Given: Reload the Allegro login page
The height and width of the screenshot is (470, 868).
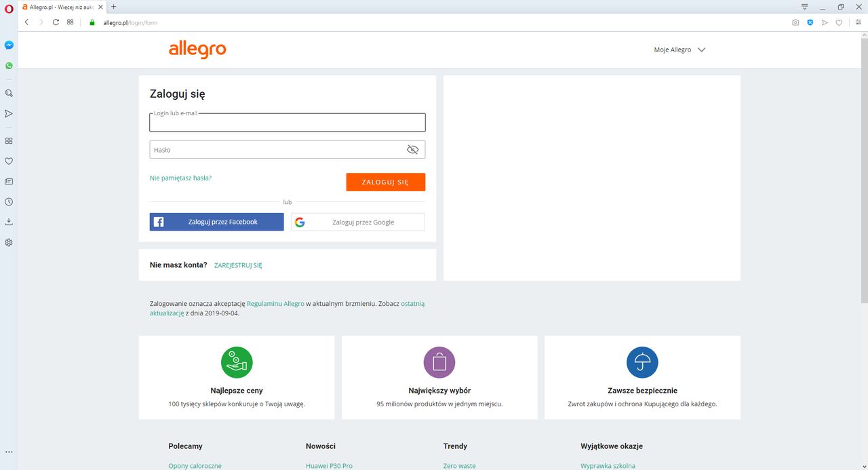Looking at the screenshot, I should pos(56,22).
